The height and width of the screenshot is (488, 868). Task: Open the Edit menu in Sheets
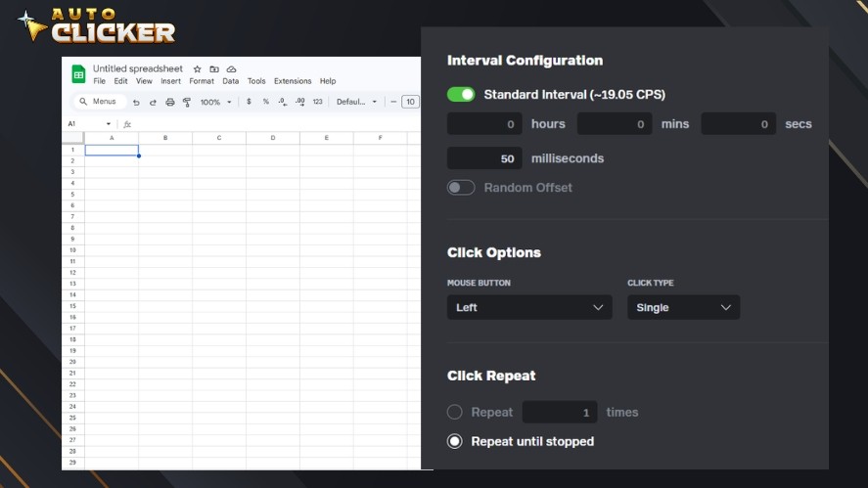[120, 81]
